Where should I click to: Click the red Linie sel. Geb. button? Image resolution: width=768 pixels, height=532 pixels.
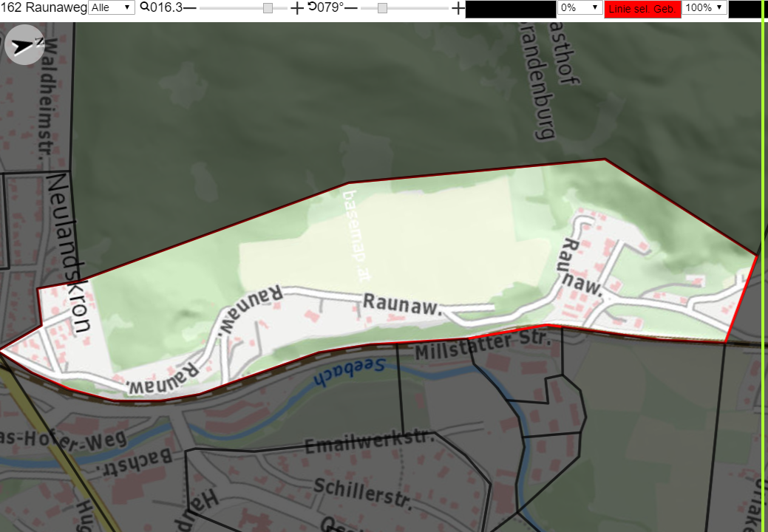pyautogui.click(x=642, y=9)
